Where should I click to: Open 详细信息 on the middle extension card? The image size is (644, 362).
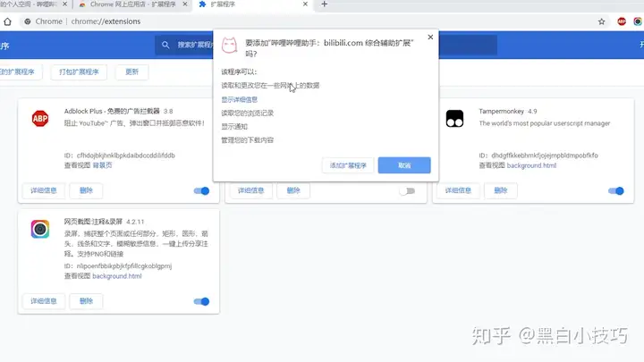click(250, 190)
